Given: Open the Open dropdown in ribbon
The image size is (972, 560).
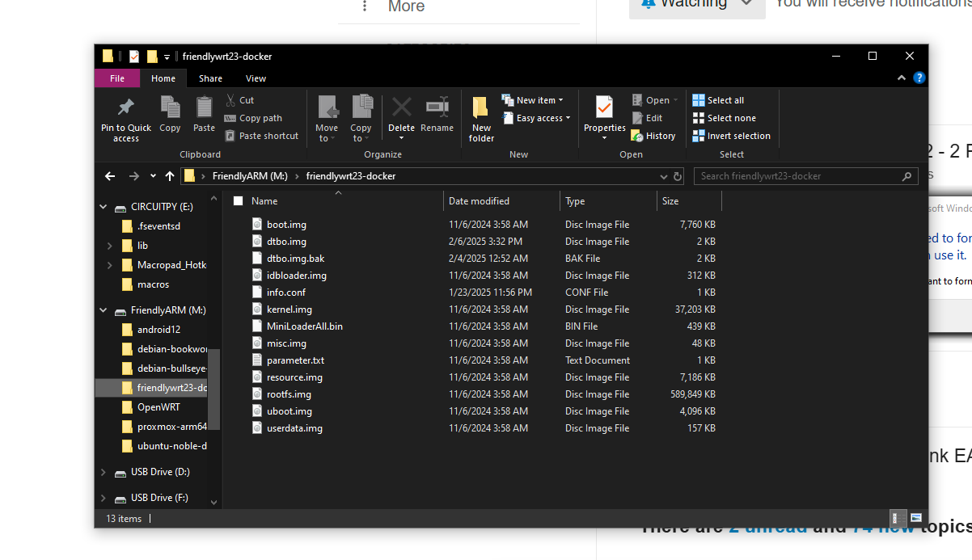Looking at the screenshot, I should pos(656,100).
